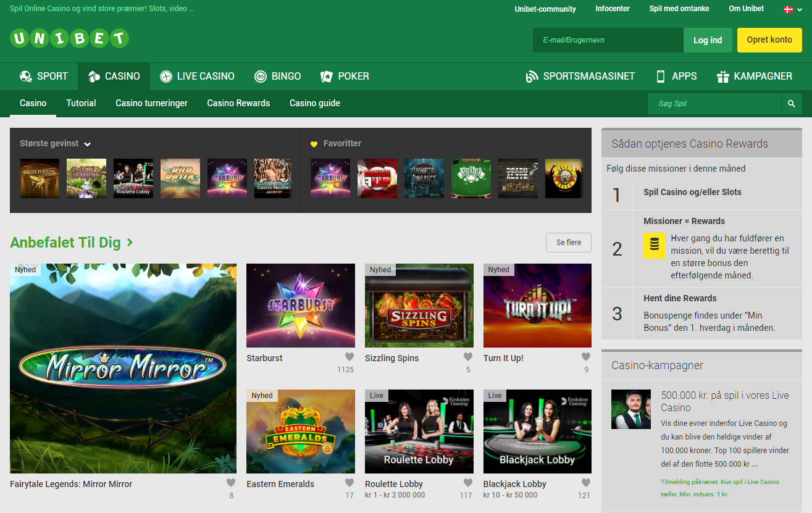The image size is (812, 513).
Task: Click the Bingo ball icon
Action: click(x=259, y=76)
